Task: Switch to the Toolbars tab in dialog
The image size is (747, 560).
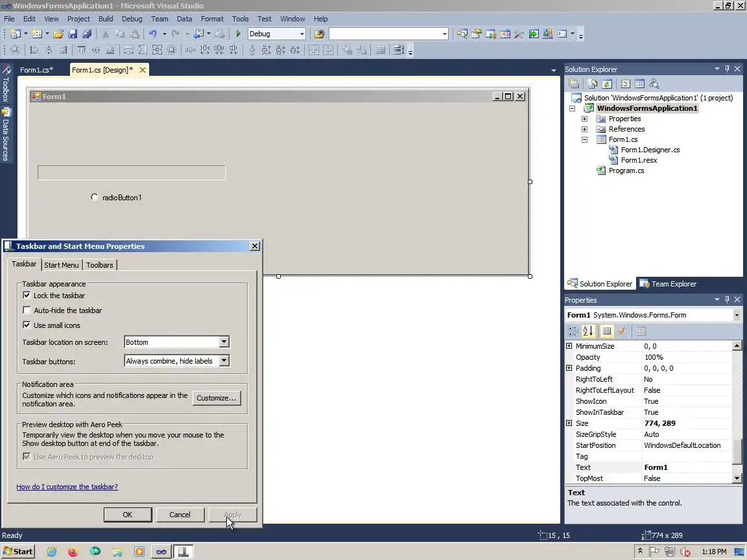Action: coord(100,264)
